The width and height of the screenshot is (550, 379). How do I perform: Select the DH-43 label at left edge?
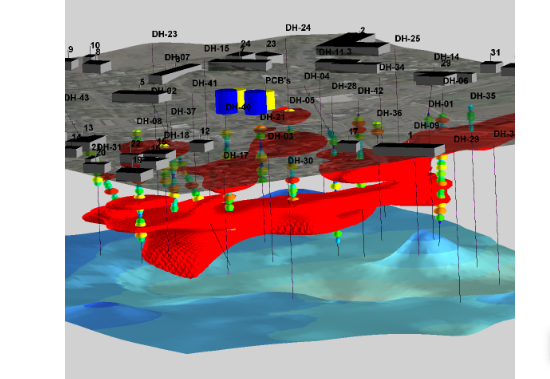coord(77,98)
